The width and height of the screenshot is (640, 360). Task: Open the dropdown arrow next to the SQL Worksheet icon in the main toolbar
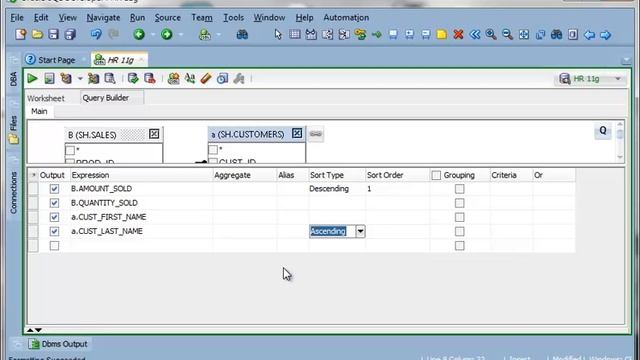[x=219, y=35]
